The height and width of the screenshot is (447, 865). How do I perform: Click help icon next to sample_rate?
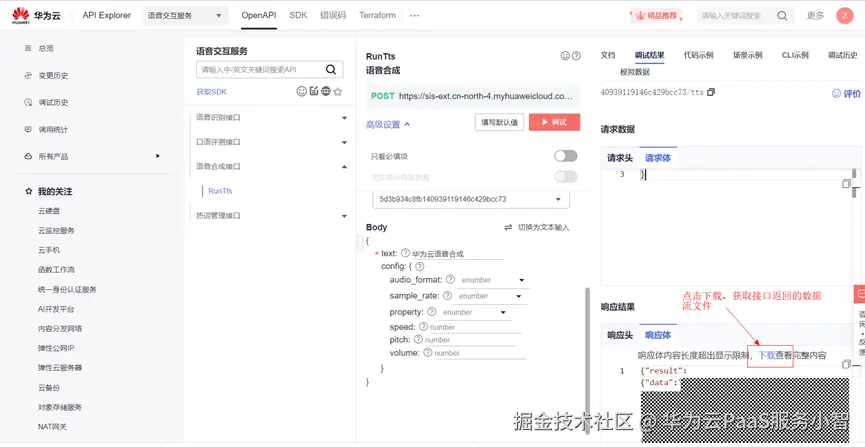[447, 296]
